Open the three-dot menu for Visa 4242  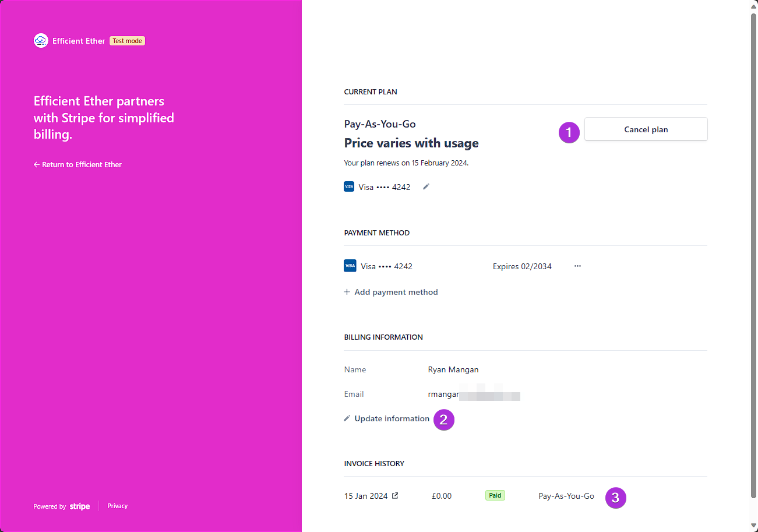click(577, 266)
